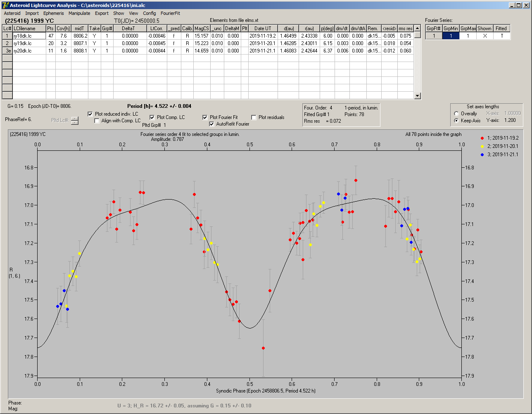This screenshot has height=414, width=532.
Task: Enable Plot residuals checkbox
Action: pos(254,117)
